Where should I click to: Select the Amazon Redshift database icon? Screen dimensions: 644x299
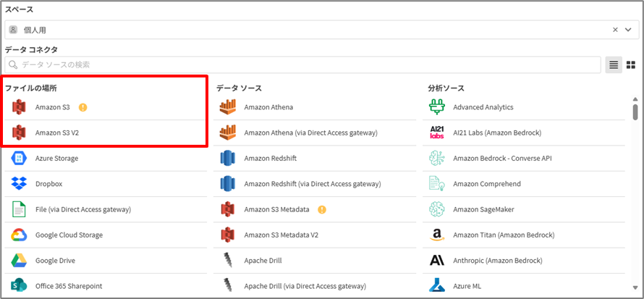click(x=228, y=159)
